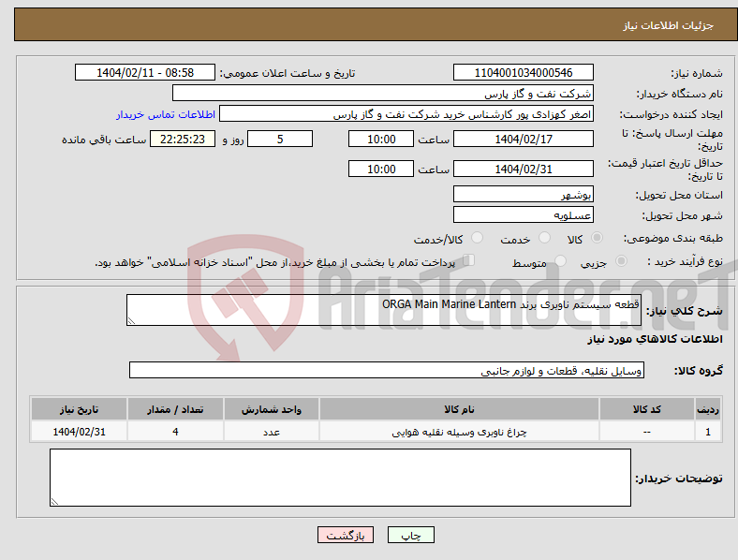
Task: Click the شماره نیاز number field
Action: click(x=523, y=72)
